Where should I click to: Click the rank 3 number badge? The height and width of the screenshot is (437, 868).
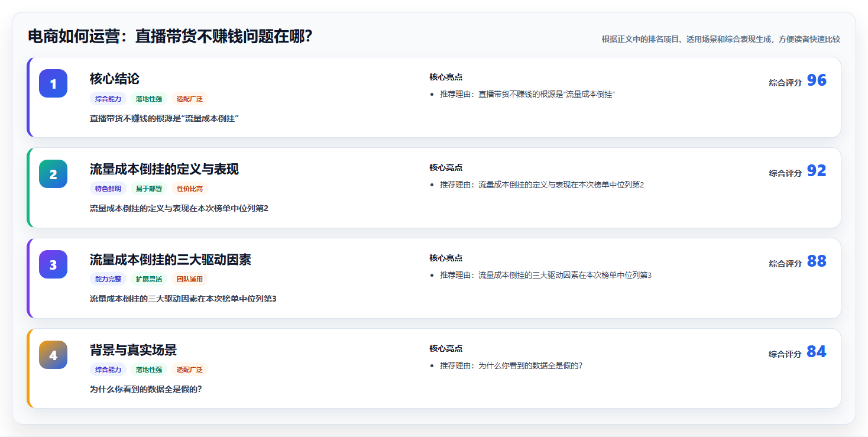[53, 264]
